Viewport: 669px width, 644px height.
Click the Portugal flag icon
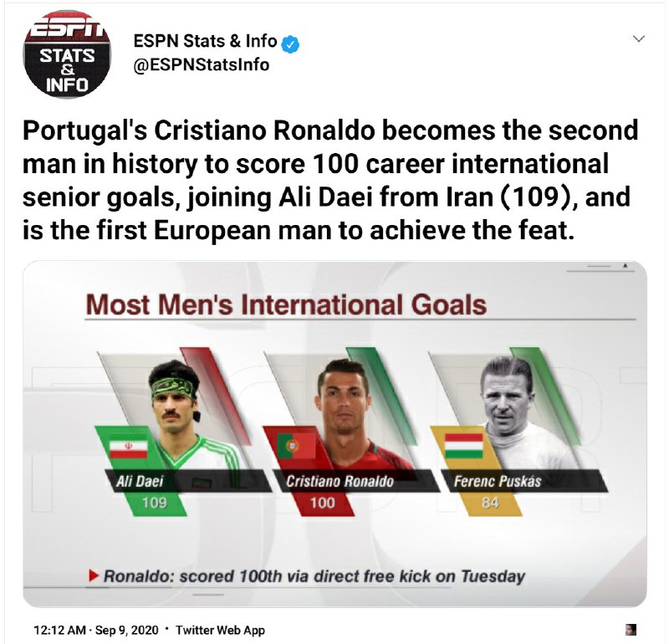[294, 446]
